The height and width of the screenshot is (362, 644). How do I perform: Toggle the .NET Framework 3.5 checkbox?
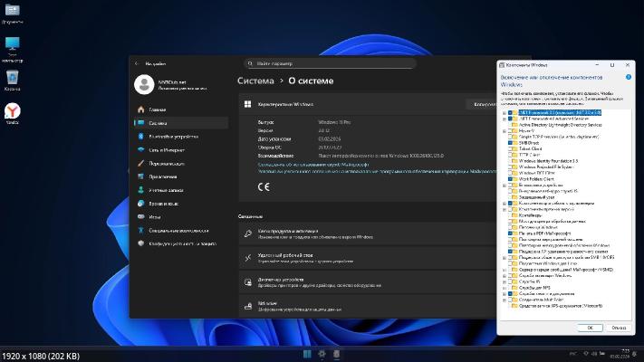coord(510,112)
